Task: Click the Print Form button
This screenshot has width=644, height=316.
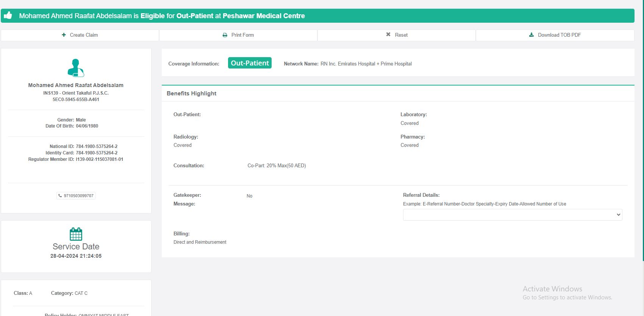Action: point(238,35)
